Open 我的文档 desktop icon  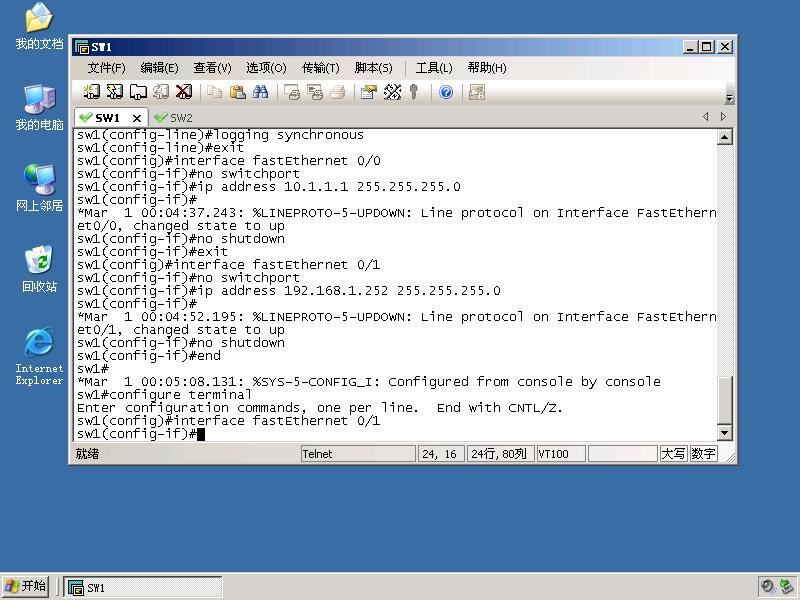click(x=39, y=26)
